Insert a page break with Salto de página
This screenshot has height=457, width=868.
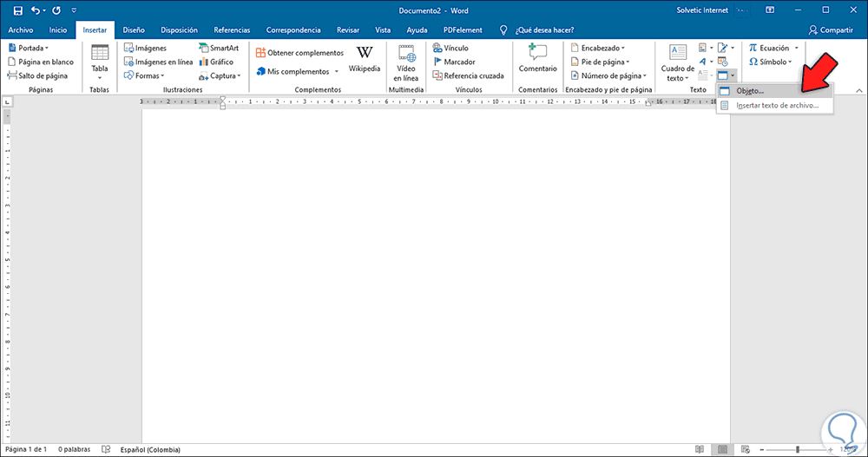click(x=37, y=75)
